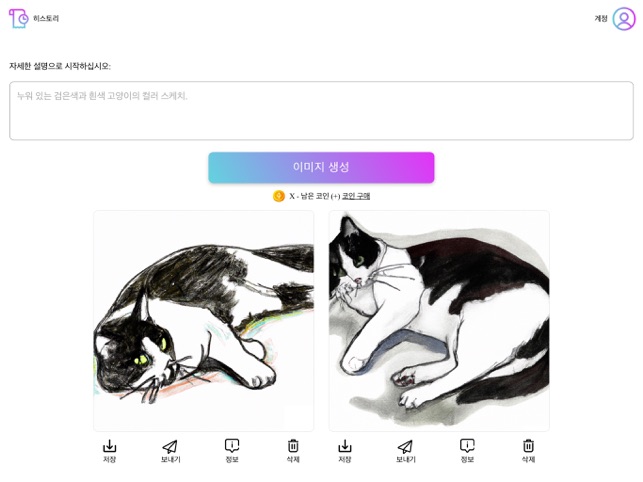The width and height of the screenshot is (643, 482).
Task: Click the 저장 label under left image
Action: (109, 459)
